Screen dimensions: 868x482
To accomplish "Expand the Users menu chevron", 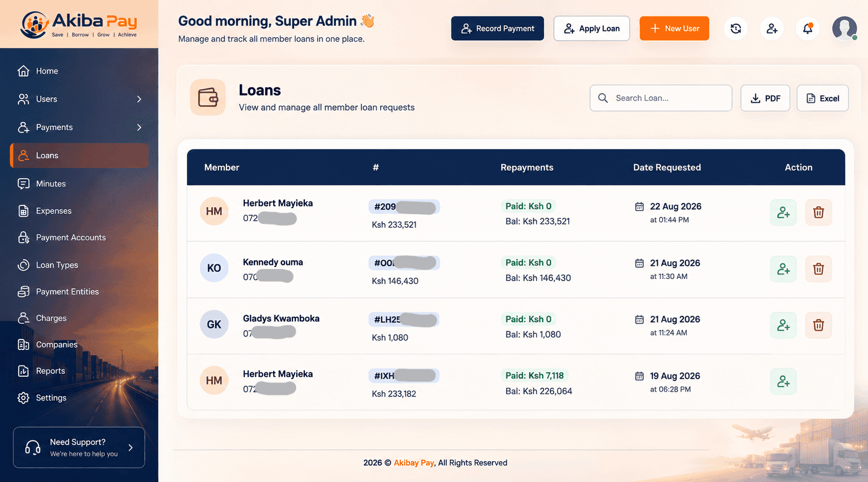I will 139,99.
